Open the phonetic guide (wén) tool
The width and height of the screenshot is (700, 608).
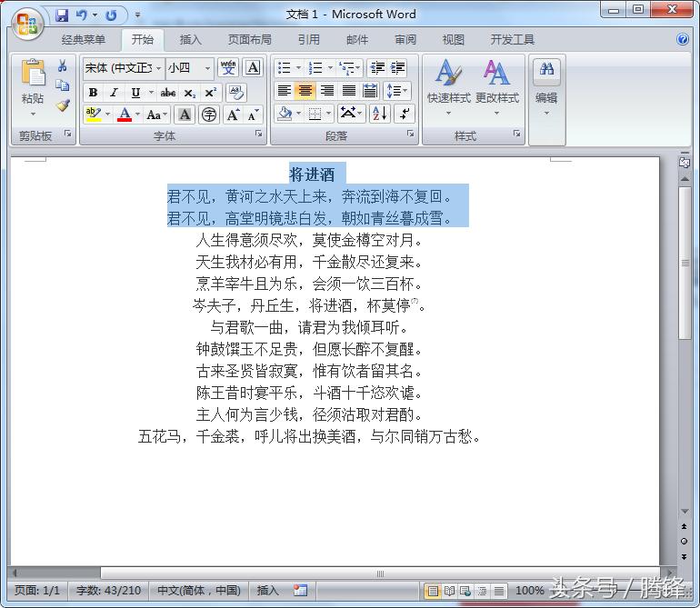pos(228,68)
